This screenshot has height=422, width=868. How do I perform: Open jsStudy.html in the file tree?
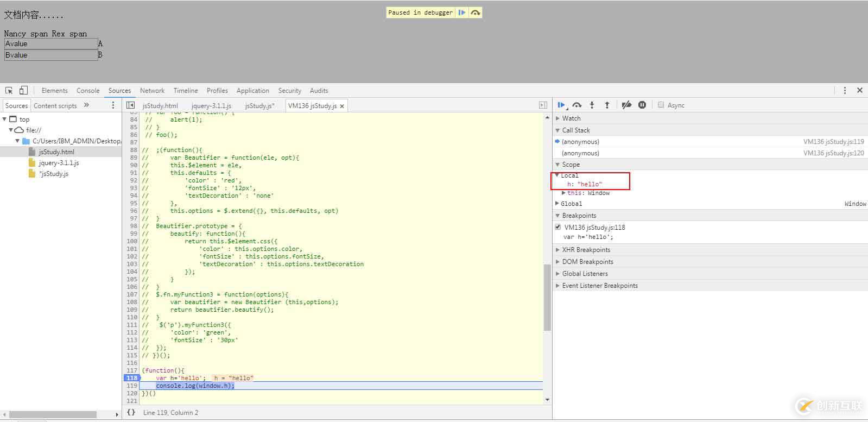click(x=56, y=152)
